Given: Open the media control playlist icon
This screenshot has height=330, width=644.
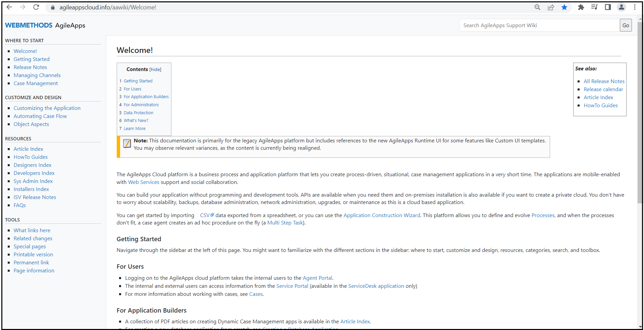Looking at the screenshot, I should coord(594,7).
